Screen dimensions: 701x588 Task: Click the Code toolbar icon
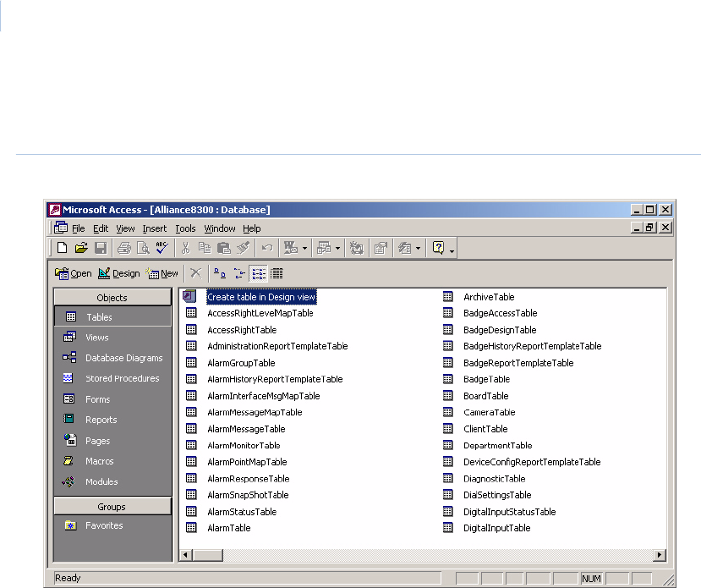pyautogui.click(x=356, y=248)
